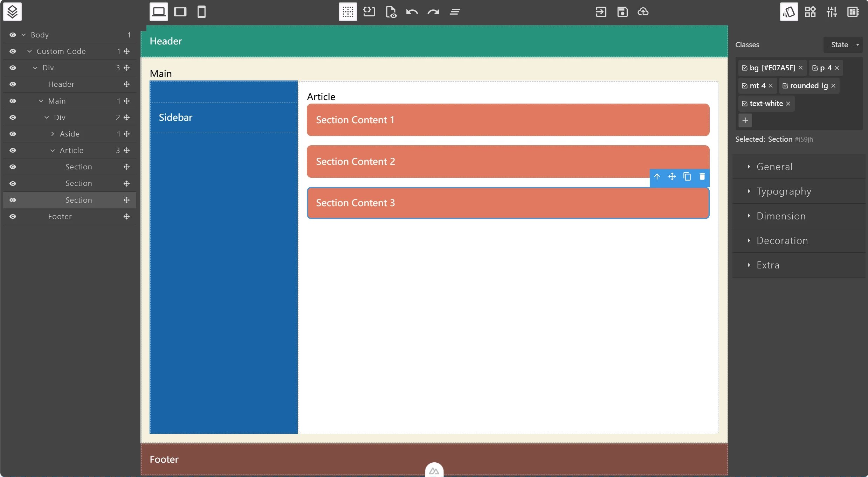Select the Footer layer row

(70, 217)
